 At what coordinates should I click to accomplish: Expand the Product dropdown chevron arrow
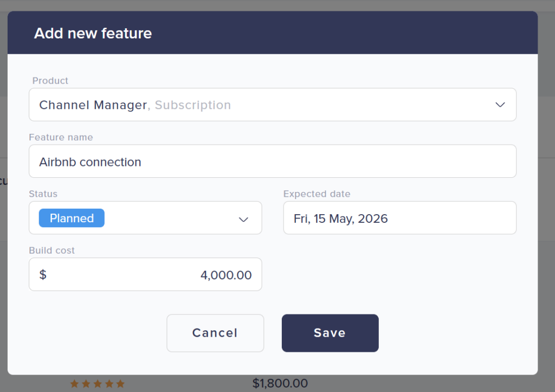[500, 105]
